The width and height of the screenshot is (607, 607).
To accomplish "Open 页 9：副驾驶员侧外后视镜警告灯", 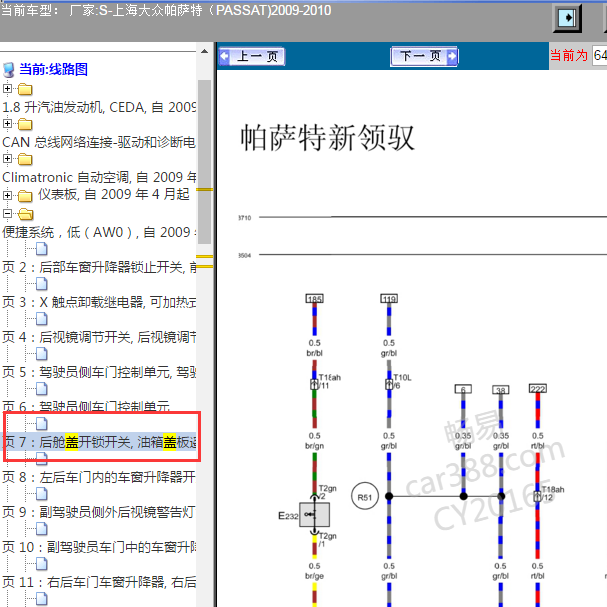I will 99,512.
